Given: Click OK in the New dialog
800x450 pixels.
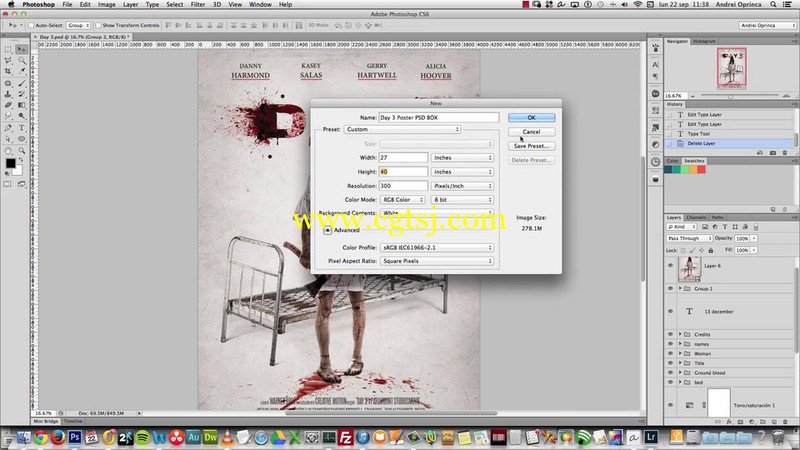Looking at the screenshot, I should [x=531, y=117].
